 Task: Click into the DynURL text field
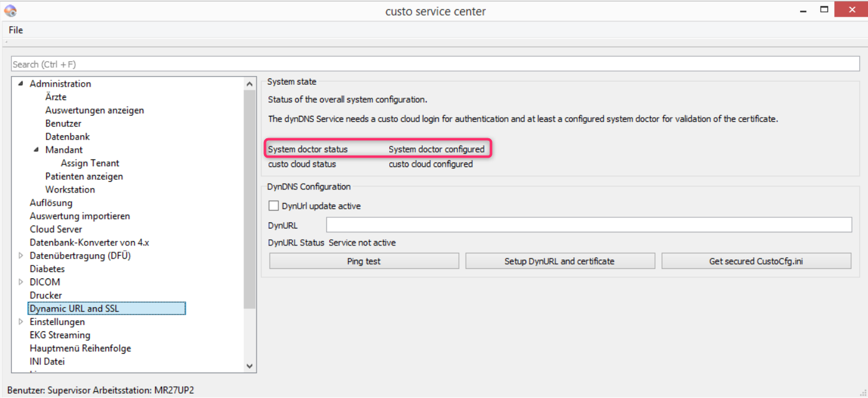point(588,225)
